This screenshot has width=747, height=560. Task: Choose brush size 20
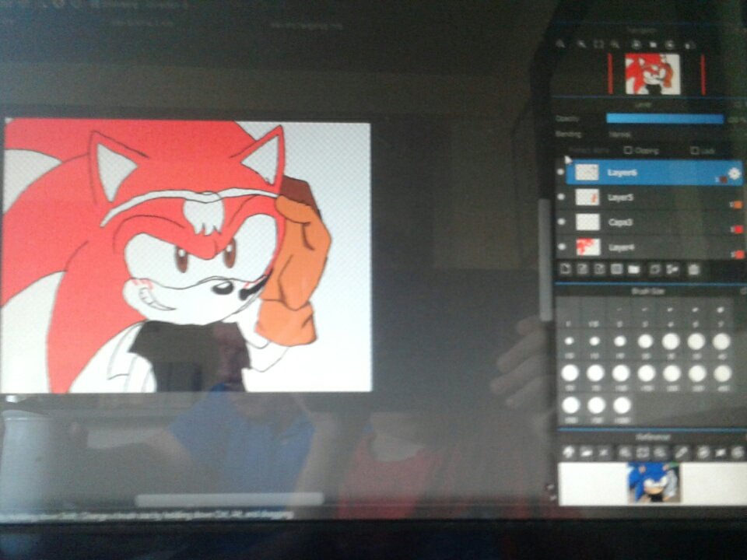pyautogui.click(x=645, y=345)
